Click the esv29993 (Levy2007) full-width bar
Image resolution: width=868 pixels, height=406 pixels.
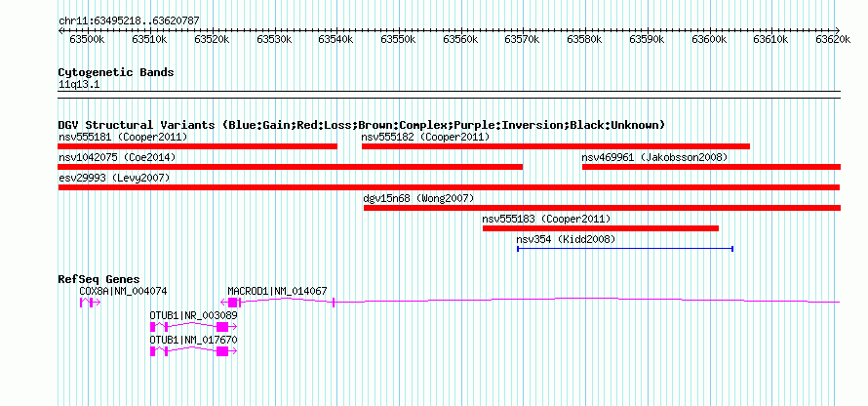click(449, 187)
